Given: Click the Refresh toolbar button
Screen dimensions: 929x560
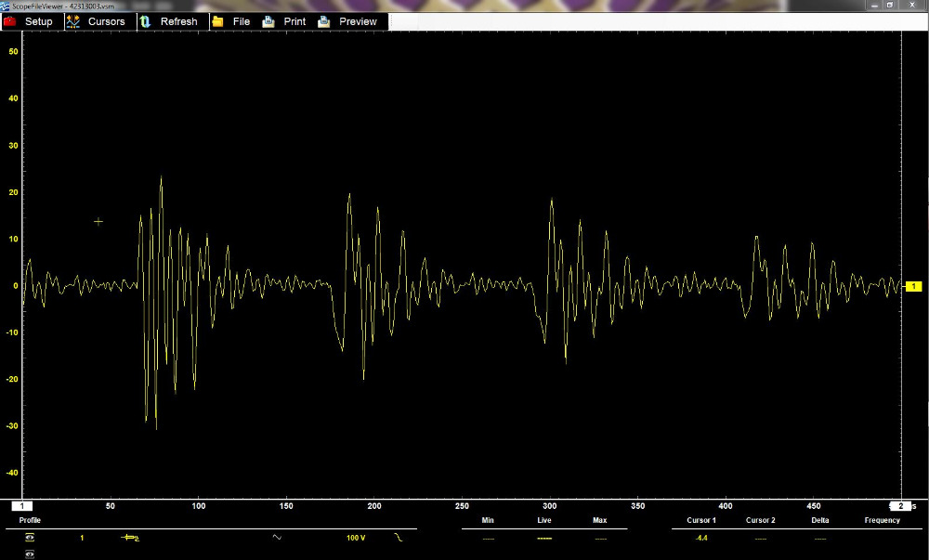Looking at the screenshot, I should (x=173, y=21).
